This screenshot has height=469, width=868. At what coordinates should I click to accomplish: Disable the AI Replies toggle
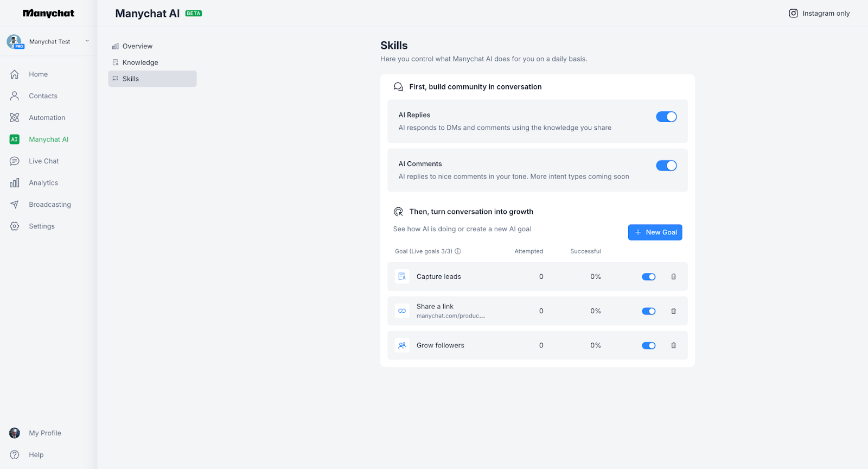666,117
